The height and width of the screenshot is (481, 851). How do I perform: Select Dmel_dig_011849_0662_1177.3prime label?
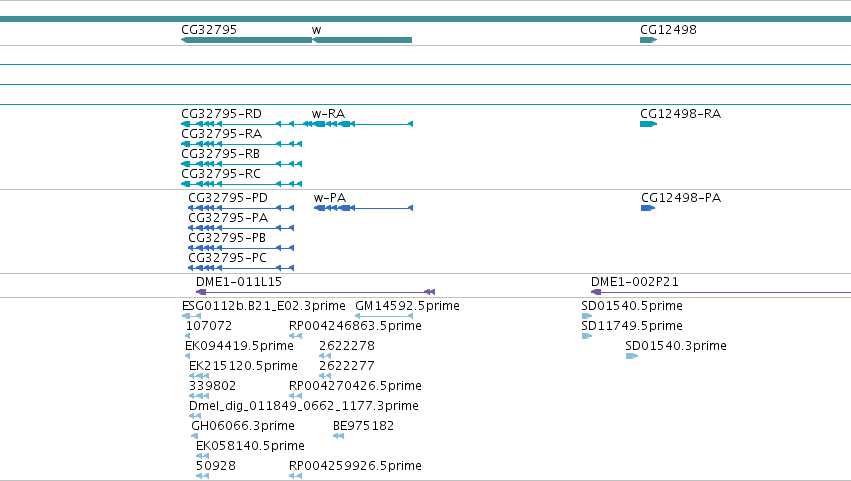point(304,407)
